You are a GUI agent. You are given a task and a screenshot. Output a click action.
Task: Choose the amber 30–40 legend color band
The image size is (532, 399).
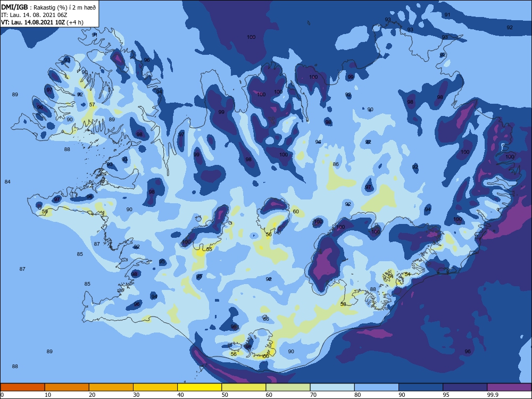point(155,387)
